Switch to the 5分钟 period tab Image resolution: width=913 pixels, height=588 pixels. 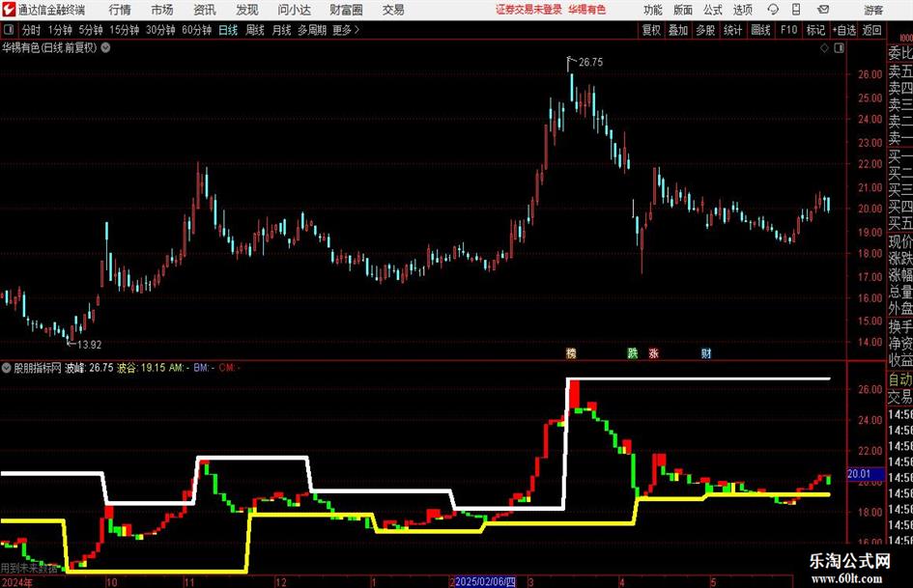point(91,30)
